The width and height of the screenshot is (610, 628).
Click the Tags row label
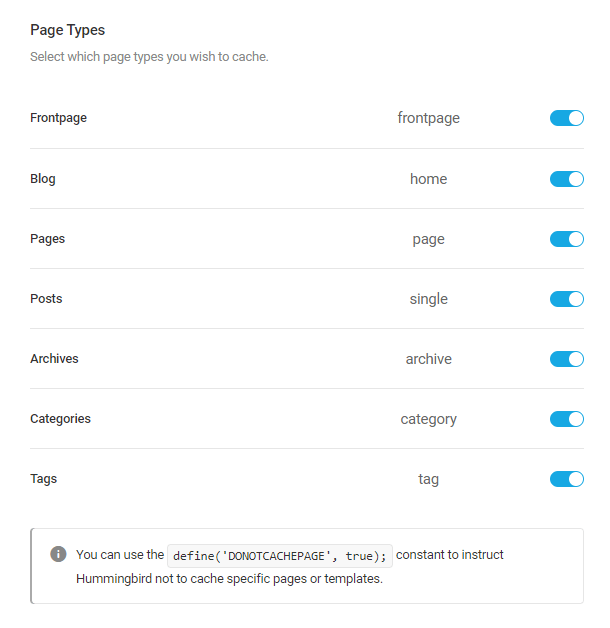coord(44,479)
